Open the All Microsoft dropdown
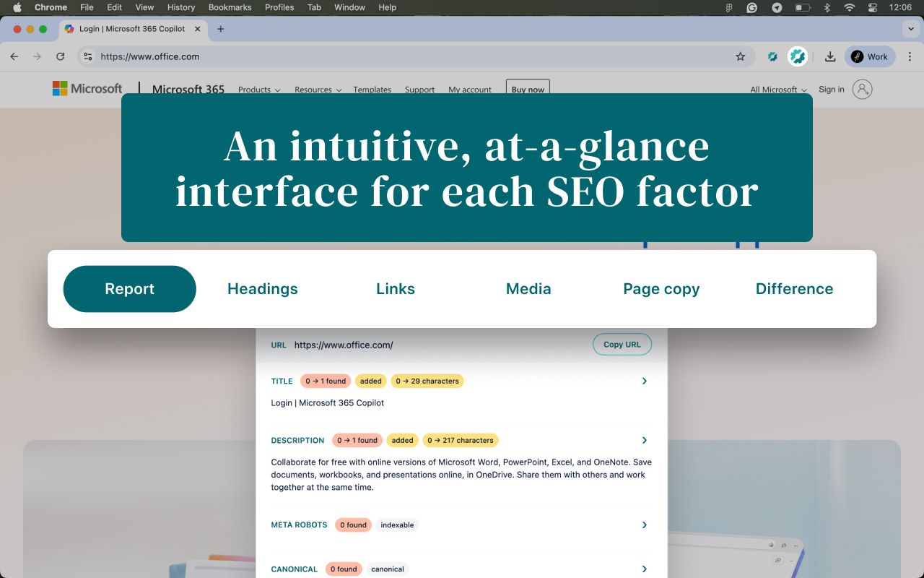The width and height of the screenshot is (924, 578). point(777,90)
